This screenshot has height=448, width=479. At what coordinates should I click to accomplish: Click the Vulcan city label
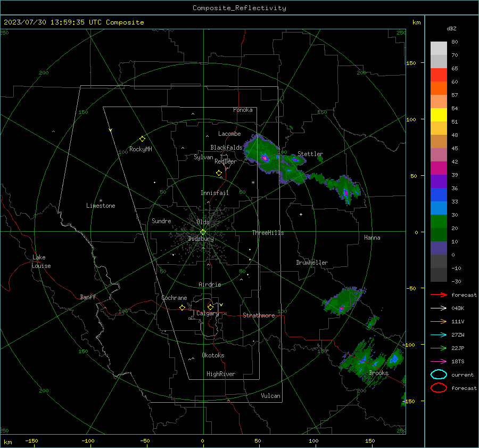270,396
